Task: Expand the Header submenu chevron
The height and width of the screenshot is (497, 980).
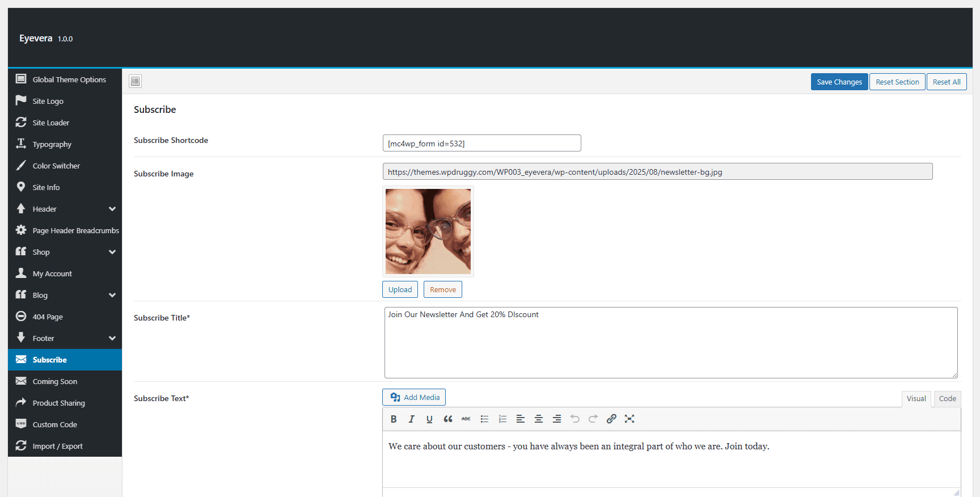Action: pyautogui.click(x=112, y=209)
